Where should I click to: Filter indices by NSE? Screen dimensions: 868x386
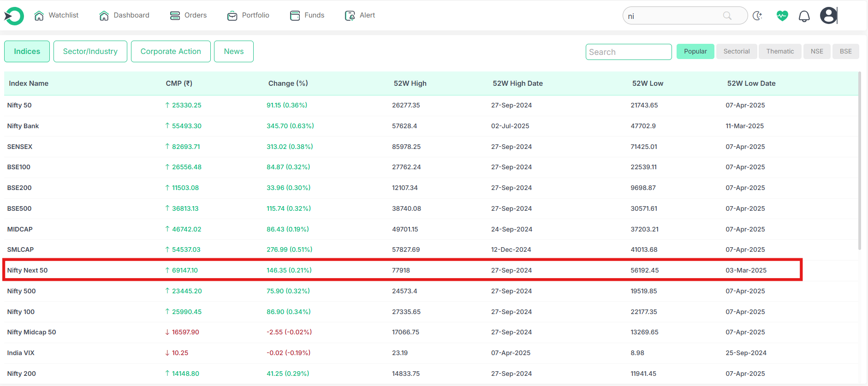pyautogui.click(x=817, y=51)
